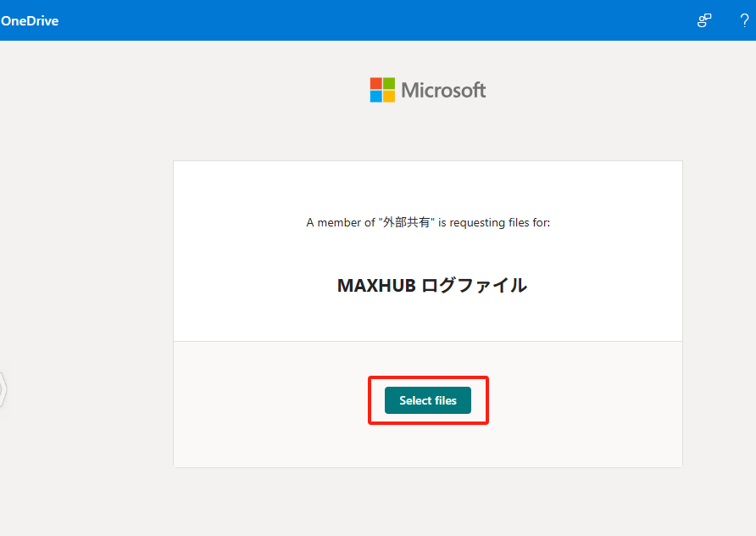Click the OneDrive label in the header

[30, 20]
